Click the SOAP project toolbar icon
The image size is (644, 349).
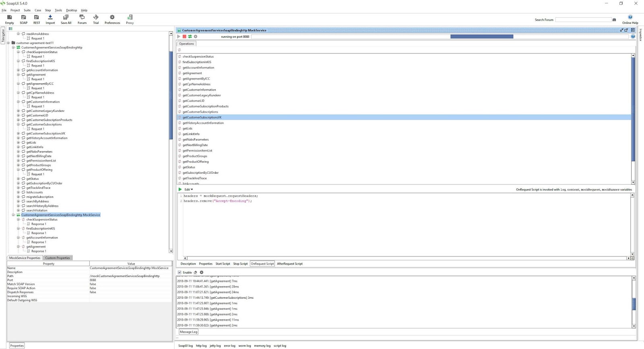tap(24, 19)
